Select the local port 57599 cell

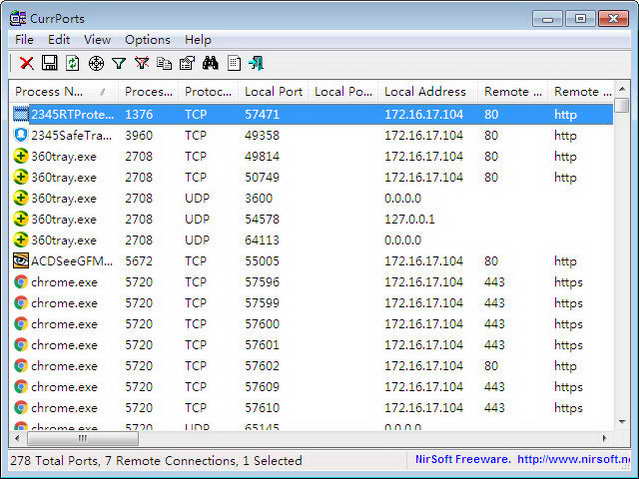click(262, 303)
